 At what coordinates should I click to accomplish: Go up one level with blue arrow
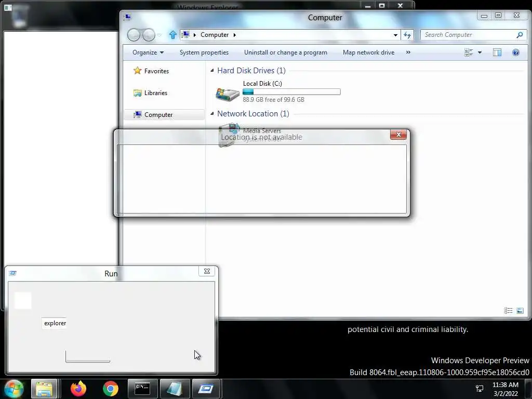click(172, 35)
